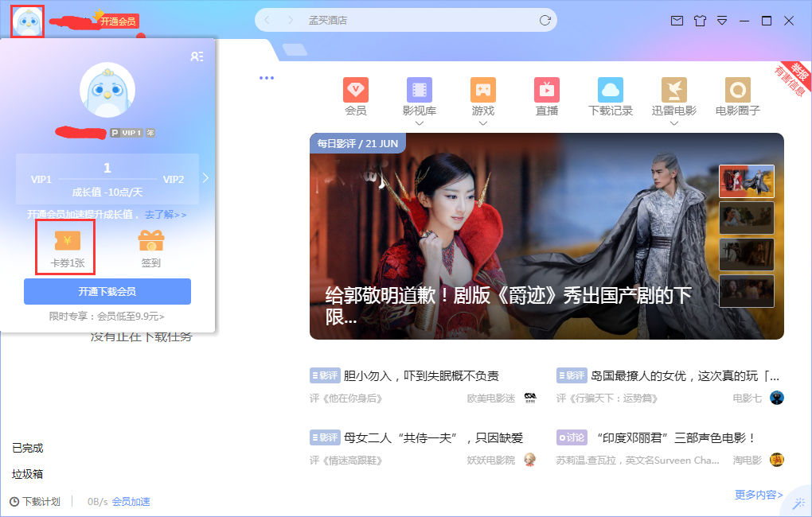The width and height of the screenshot is (812, 517).
Task: Select the first highlighted banner thumbnail
Action: [x=746, y=181]
